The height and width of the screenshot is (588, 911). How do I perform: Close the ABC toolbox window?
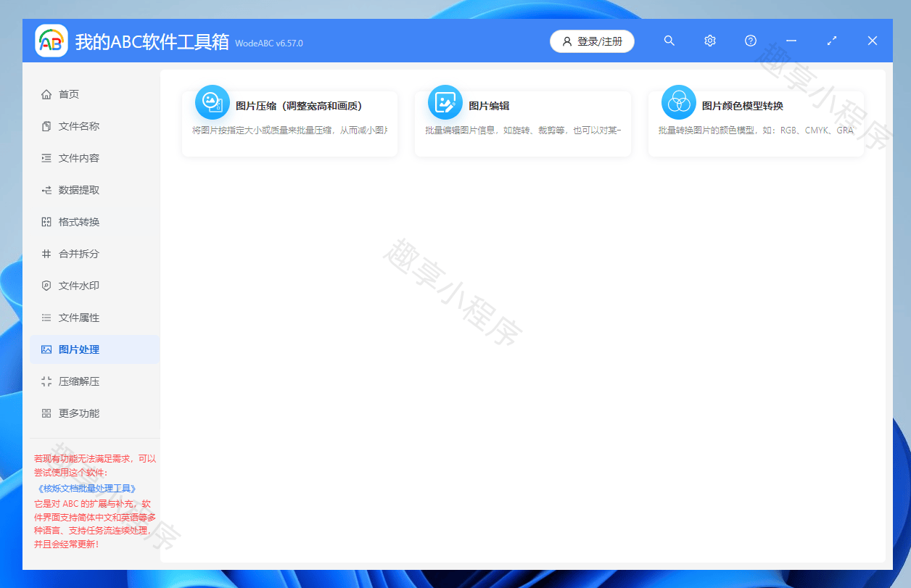(873, 41)
